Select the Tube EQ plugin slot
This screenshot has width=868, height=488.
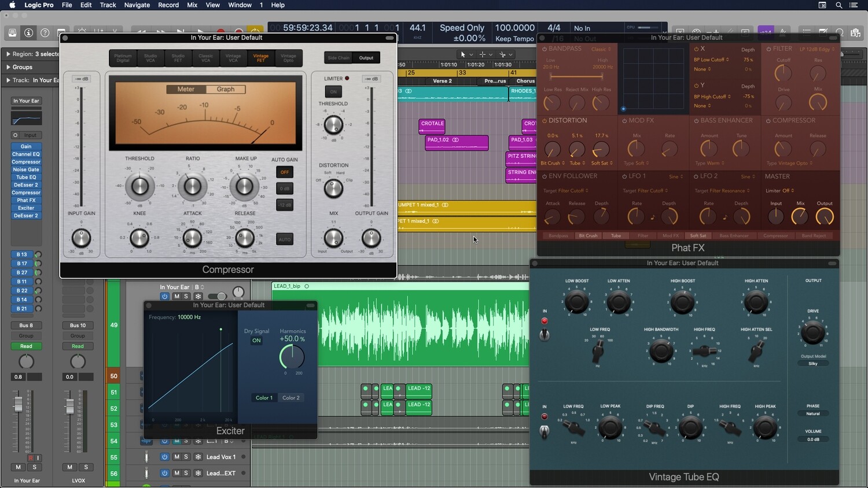(x=26, y=178)
